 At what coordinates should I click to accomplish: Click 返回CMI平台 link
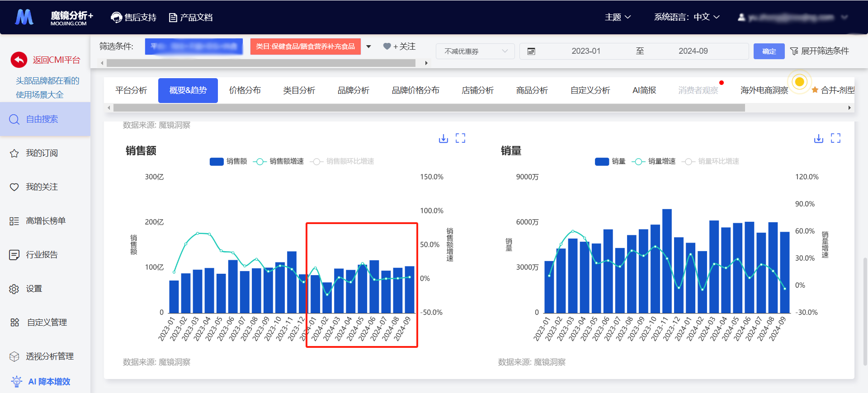click(57, 60)
